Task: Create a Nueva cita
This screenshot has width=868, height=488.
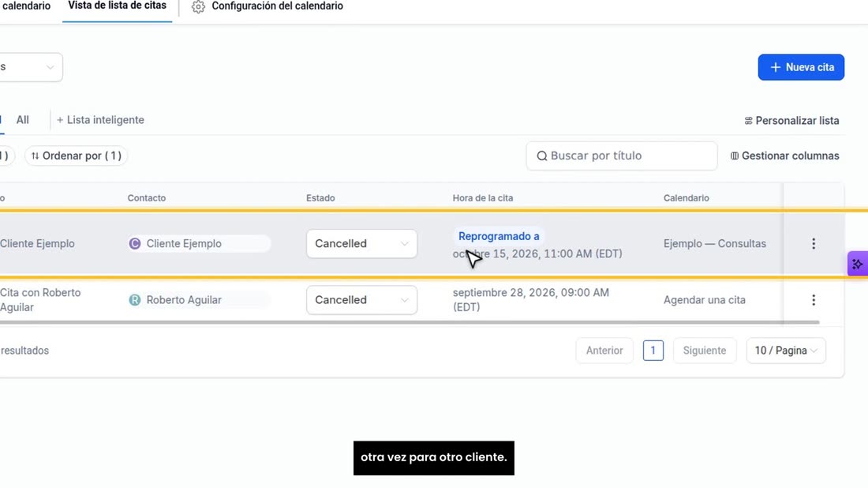Action: (x=801, y=67)
